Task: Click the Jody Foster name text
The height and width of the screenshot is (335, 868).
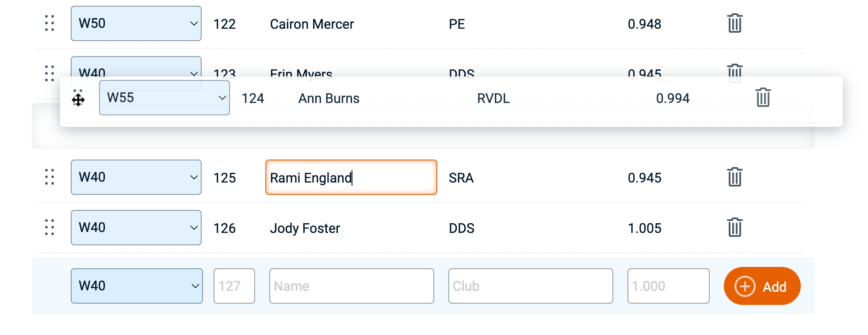Action: (x=305, y=228)
